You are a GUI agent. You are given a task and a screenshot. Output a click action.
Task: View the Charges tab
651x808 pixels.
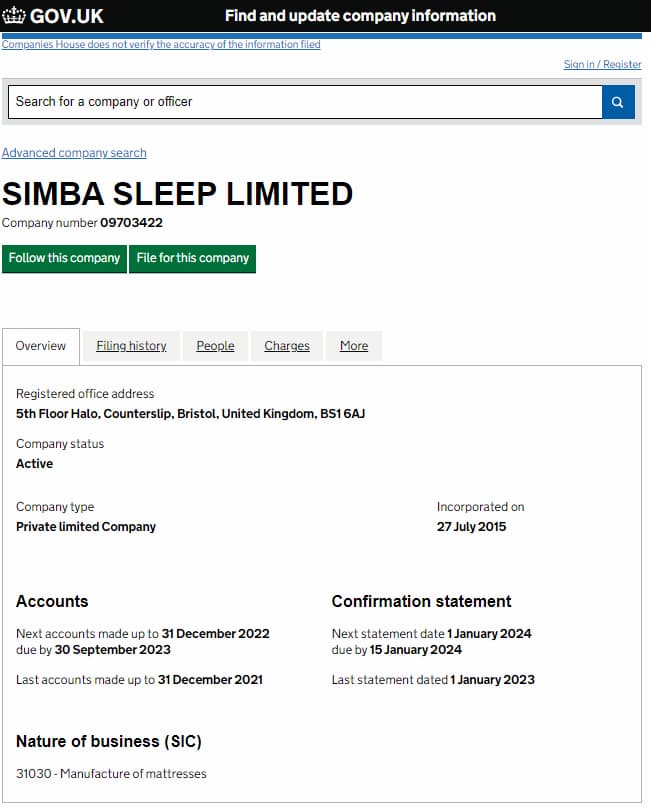(x=286, y=345)
